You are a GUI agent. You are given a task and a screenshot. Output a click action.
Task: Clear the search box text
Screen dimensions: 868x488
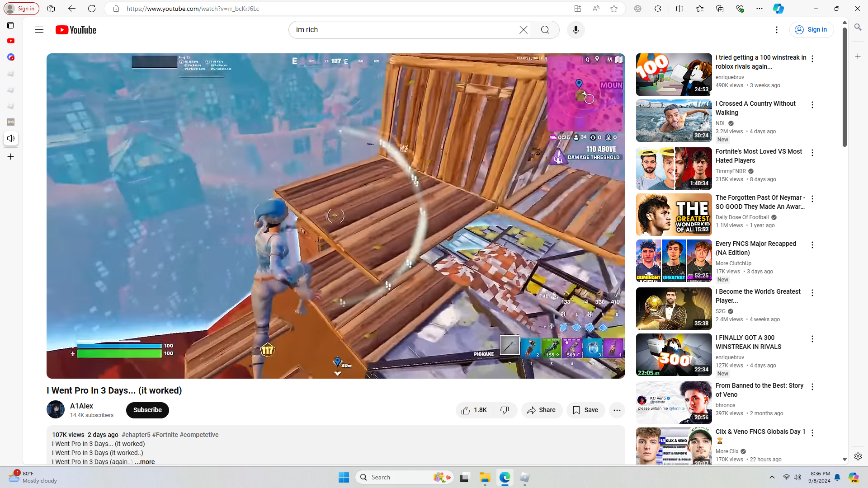click(523, 30)
